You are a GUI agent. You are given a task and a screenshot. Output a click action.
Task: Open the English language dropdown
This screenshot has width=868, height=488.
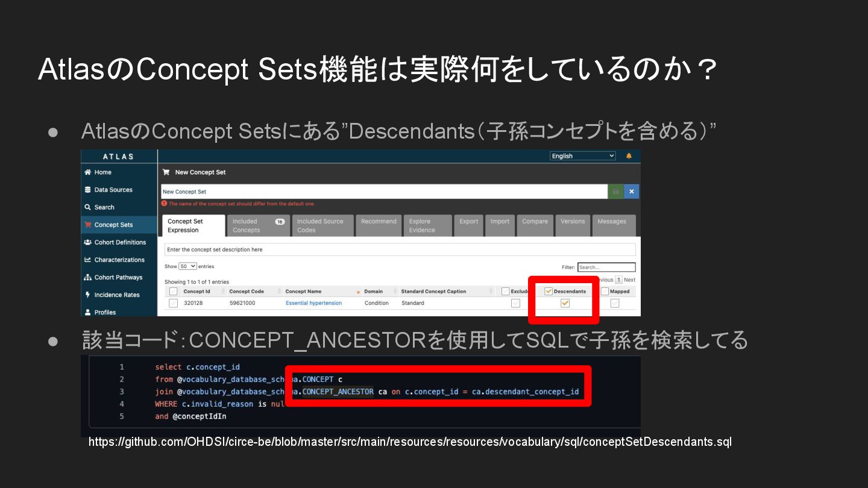[x=583, y=156]
